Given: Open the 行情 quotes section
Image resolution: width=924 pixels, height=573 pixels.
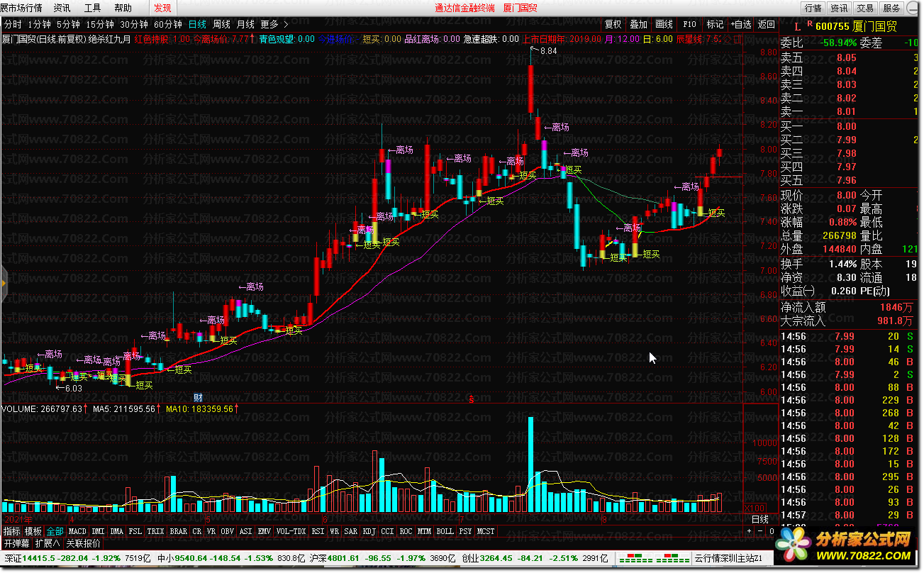Looking at the screenshot, I should [813, 9].
